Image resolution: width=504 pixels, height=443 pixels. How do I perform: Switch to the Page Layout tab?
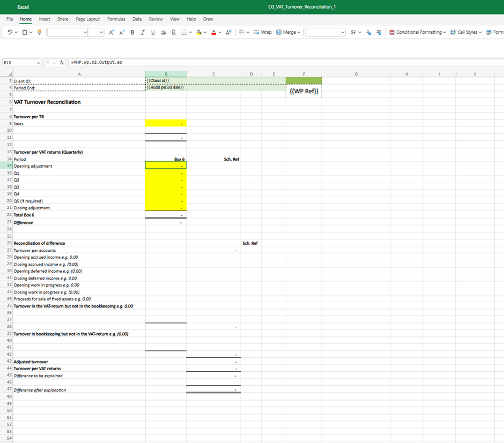87,19
